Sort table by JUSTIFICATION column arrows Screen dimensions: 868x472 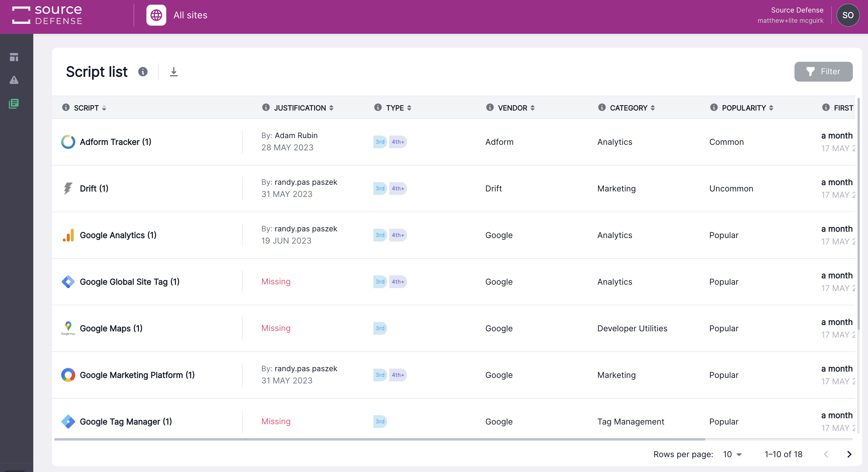(331, 108)
